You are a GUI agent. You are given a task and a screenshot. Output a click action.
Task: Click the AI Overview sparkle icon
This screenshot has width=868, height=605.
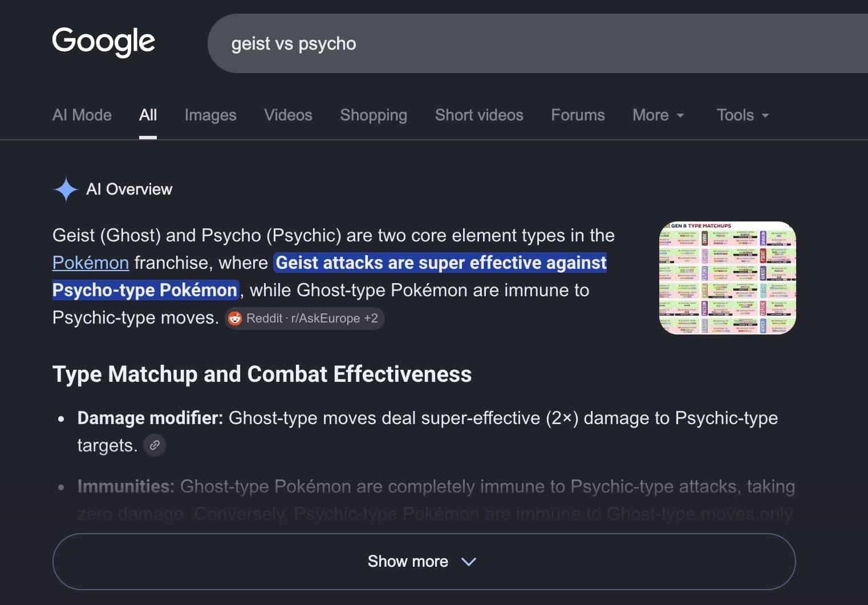66,189
